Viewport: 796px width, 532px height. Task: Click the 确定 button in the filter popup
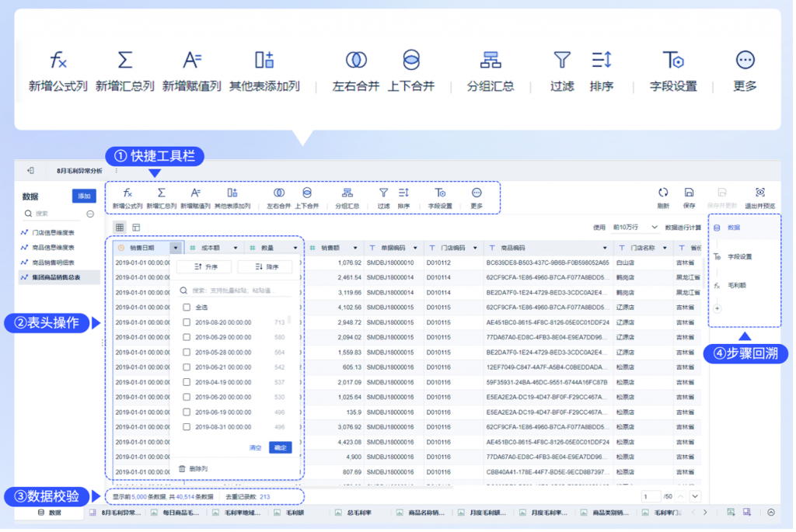coord(281,448)
